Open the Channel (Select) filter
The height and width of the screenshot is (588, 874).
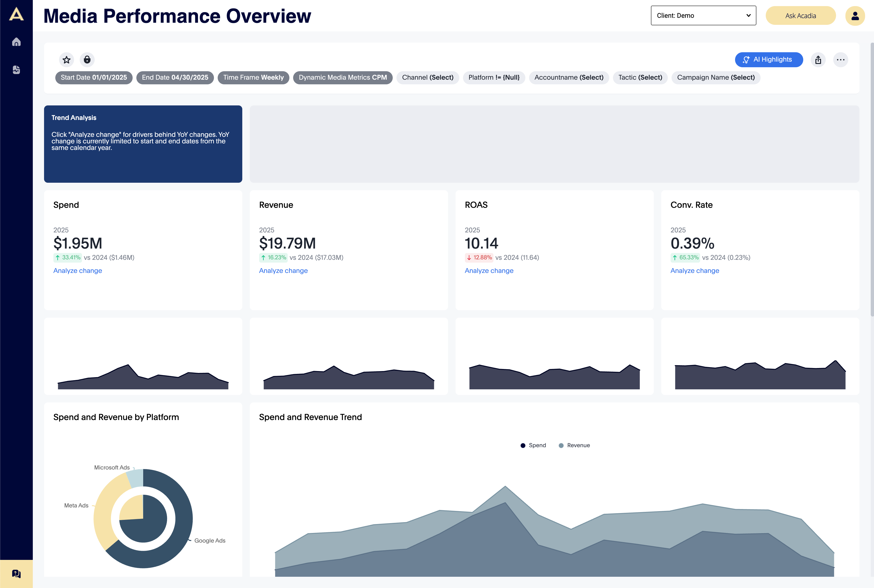[x=428, y=78]
